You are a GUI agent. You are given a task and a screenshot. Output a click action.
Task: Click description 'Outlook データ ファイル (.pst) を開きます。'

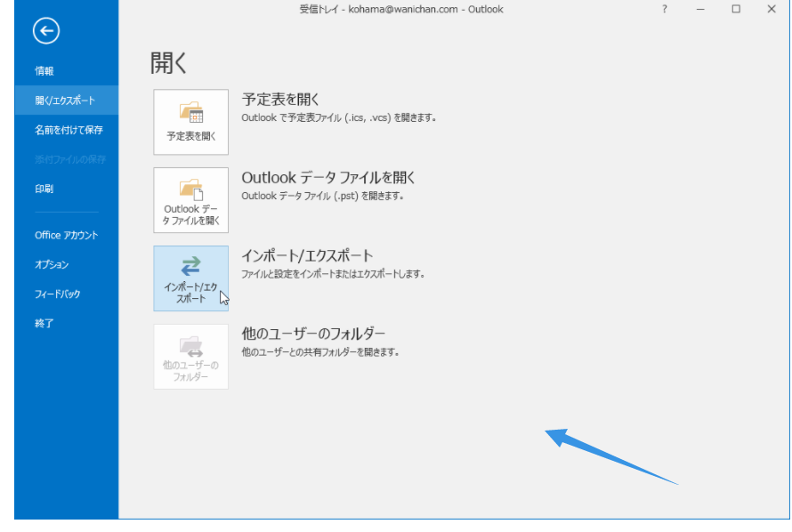[323, 196]
